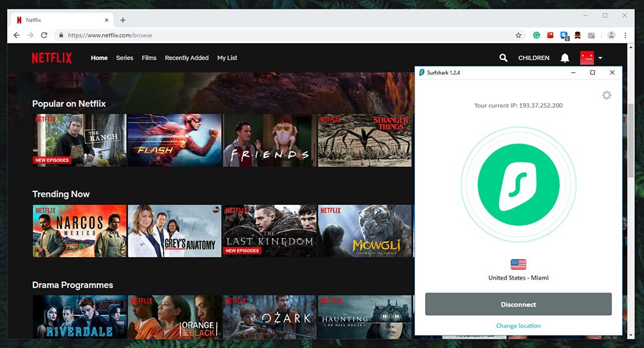Click current IP text 193.37.252.200
Image resolution: width=644 pixels, height=348 pixels.
pyautogui.click(x=541, y=106)
